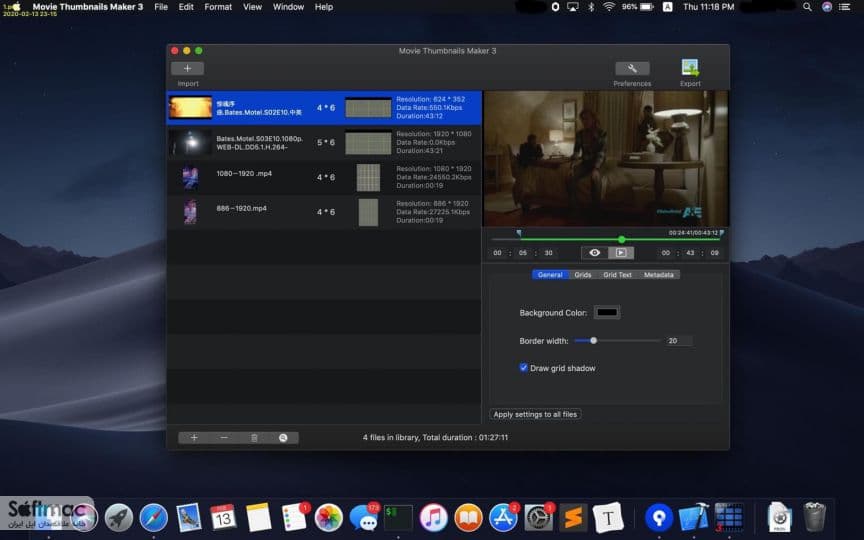Click the Border width value field
This screenshot has height=540, width=864.
(678, 341)
